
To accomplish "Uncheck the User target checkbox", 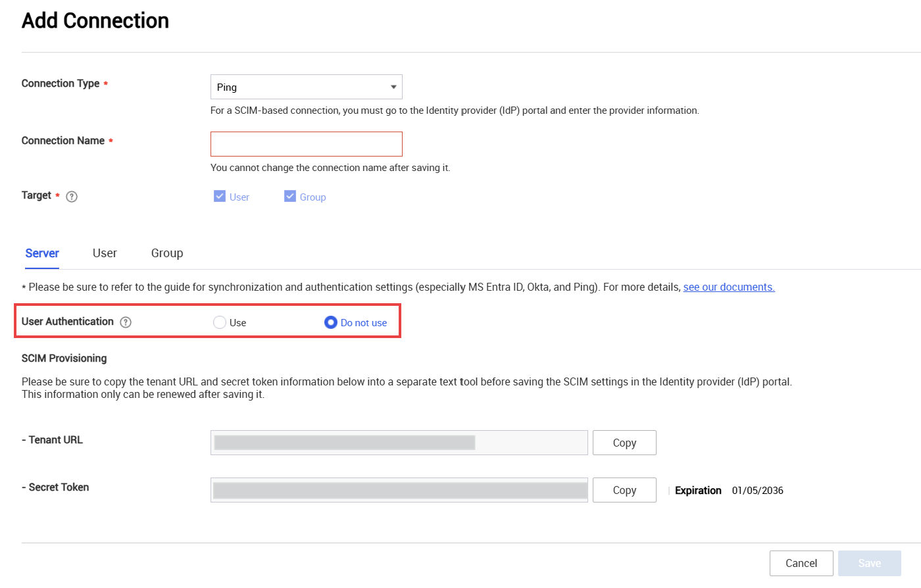I will 219,196.
